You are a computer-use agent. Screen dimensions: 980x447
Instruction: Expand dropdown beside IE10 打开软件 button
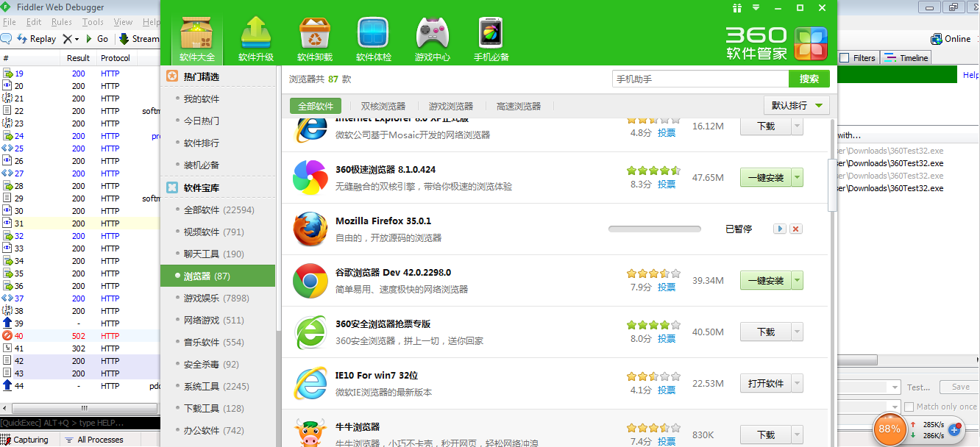797,383
